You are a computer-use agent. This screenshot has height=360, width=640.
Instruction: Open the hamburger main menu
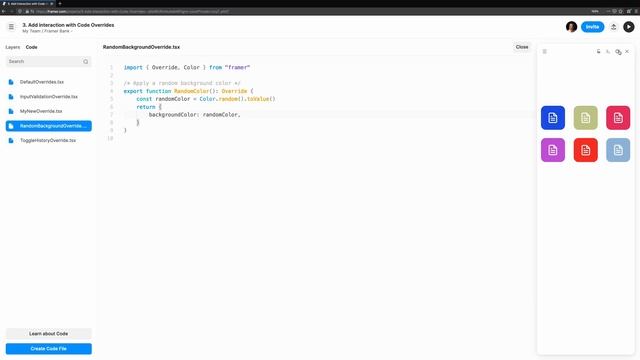point(11,27)
